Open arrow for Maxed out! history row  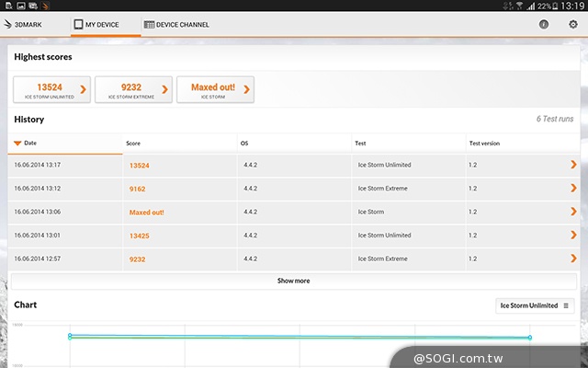pyautogui.click(x=573, y=212)
